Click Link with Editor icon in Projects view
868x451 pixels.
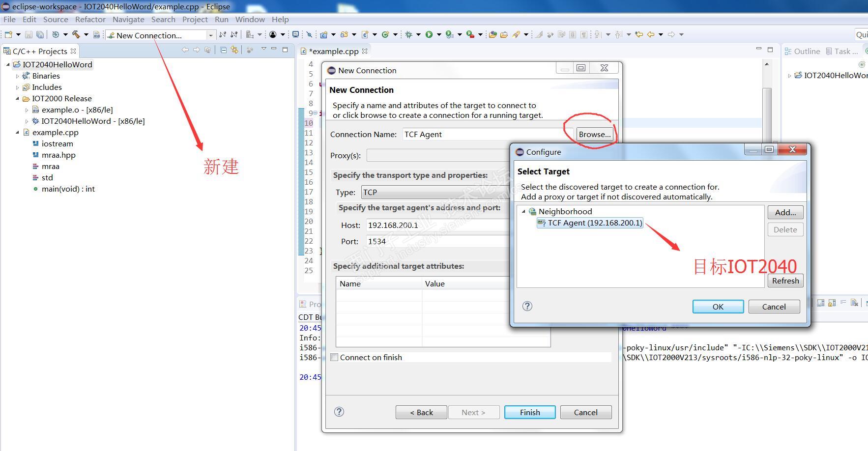tap(234, 50)
